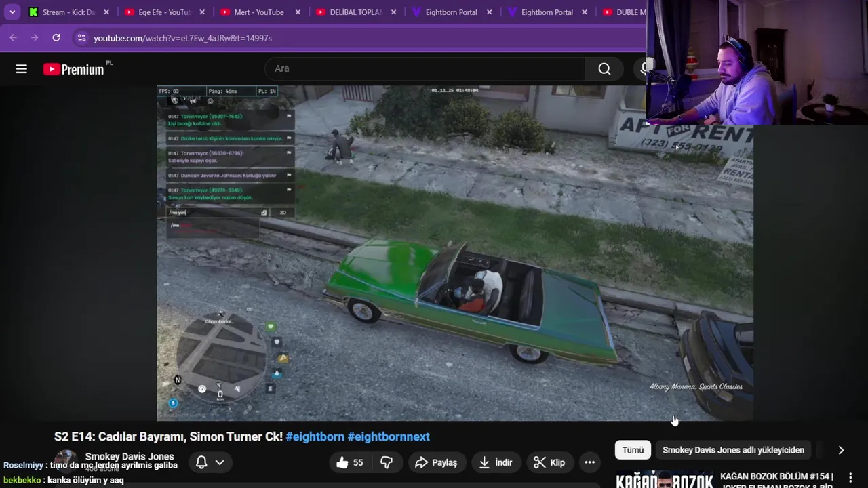
Task: Go forward using browser forward arrow
Action: pyautogui.click(x=35, y=38)
